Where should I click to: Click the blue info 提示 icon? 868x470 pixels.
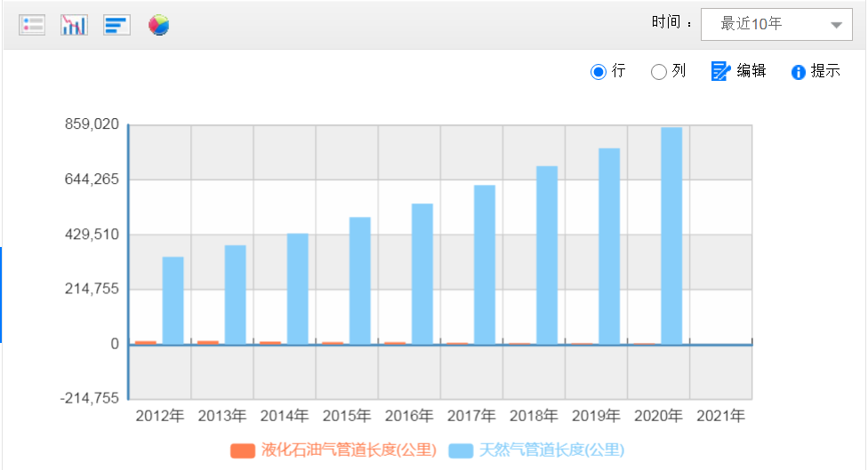point(799,73)
